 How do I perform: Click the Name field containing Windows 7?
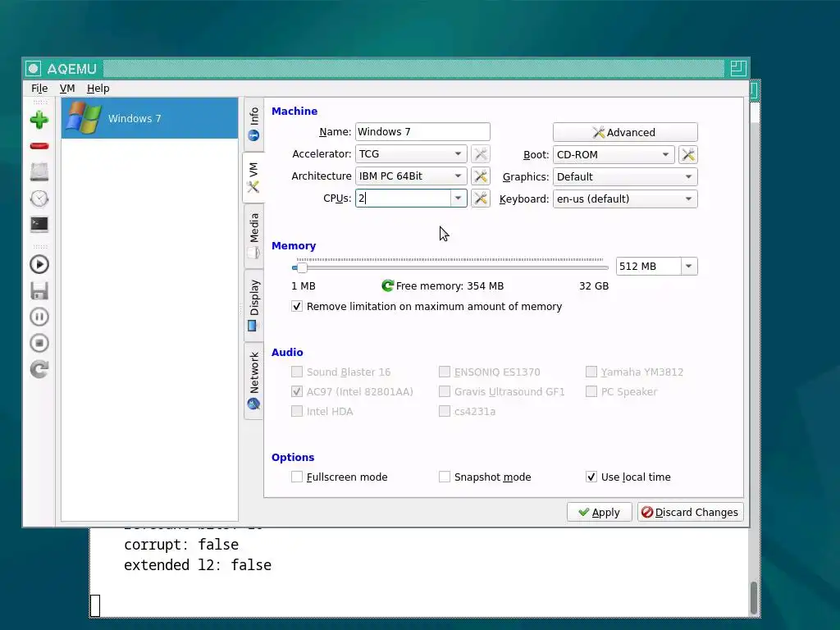(x=422, y=132)
